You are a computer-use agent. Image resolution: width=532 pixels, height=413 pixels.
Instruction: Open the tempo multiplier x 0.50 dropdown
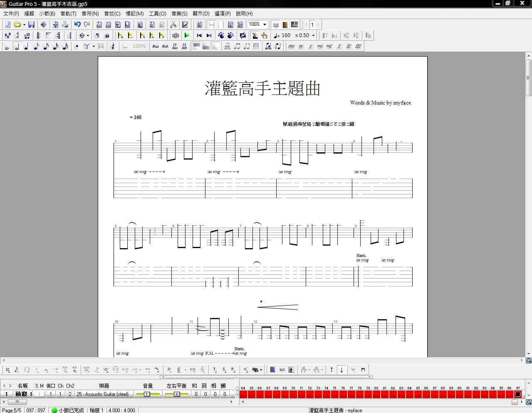(313, 35)
